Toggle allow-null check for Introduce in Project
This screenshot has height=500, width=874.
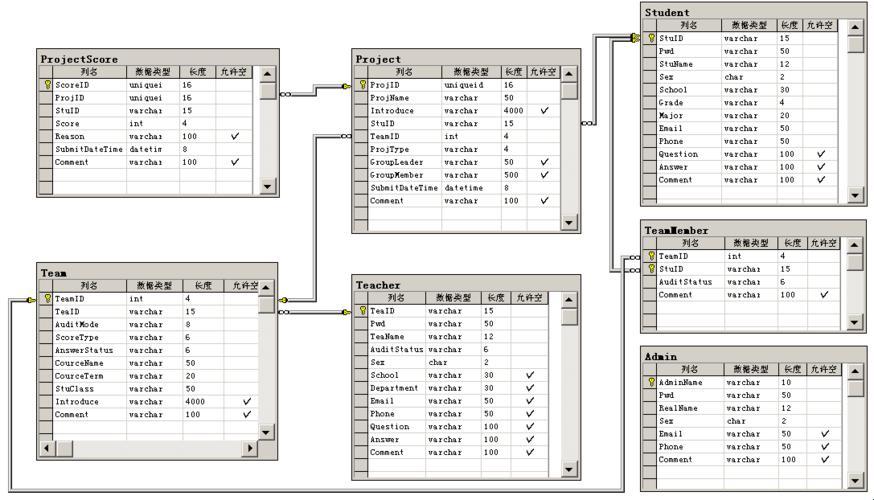tap(544, 110)
